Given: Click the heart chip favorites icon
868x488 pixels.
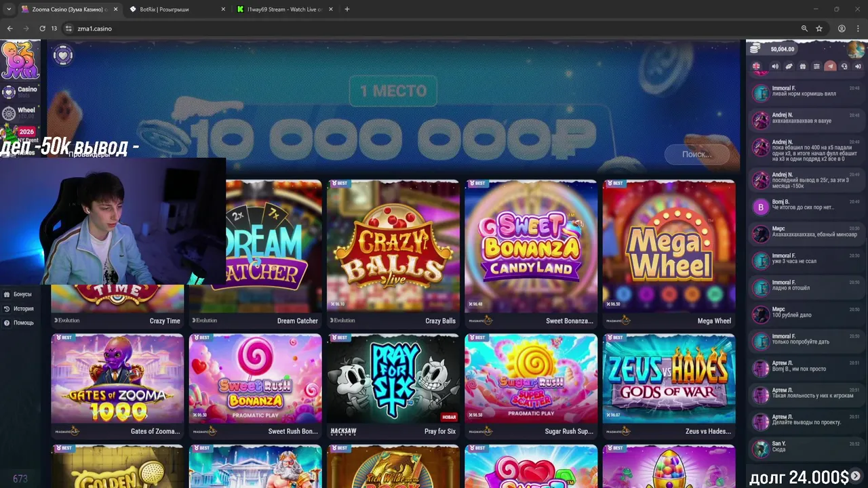Looking at the screenshot, I should (62, 55).
